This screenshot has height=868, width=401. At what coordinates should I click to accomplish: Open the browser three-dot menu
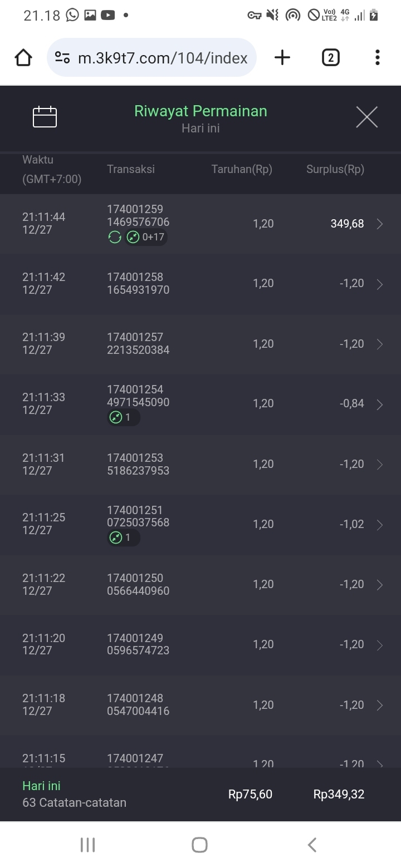pos(378,57)
